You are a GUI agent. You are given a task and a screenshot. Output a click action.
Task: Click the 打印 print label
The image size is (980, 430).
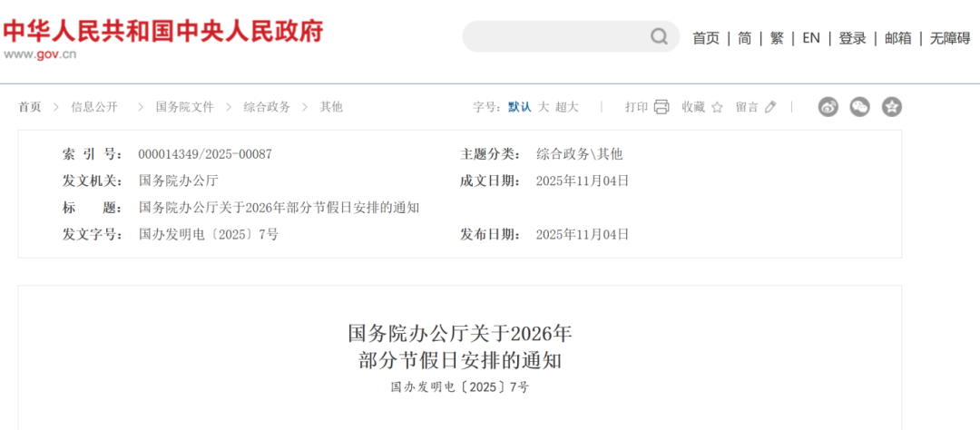pyautogui.click(x=636, y=107)
